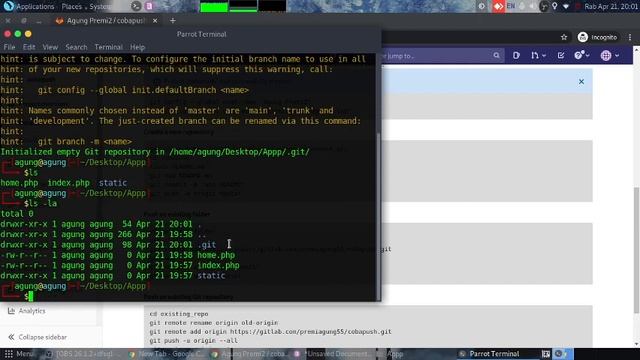Open the location pin tray icon

(555, 6)
